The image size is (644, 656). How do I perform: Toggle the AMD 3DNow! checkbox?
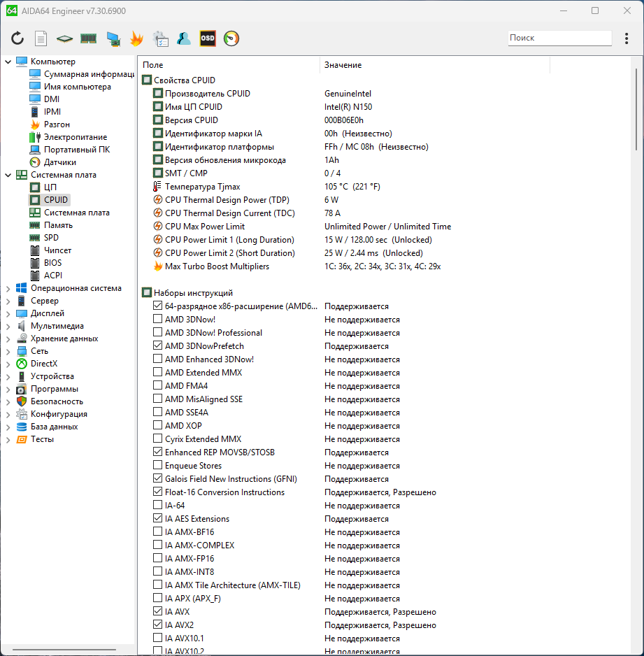click(157, 320)
